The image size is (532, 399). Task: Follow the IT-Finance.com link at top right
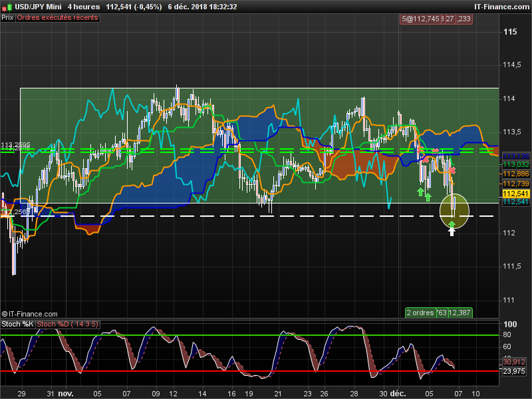tap(501, 7)
